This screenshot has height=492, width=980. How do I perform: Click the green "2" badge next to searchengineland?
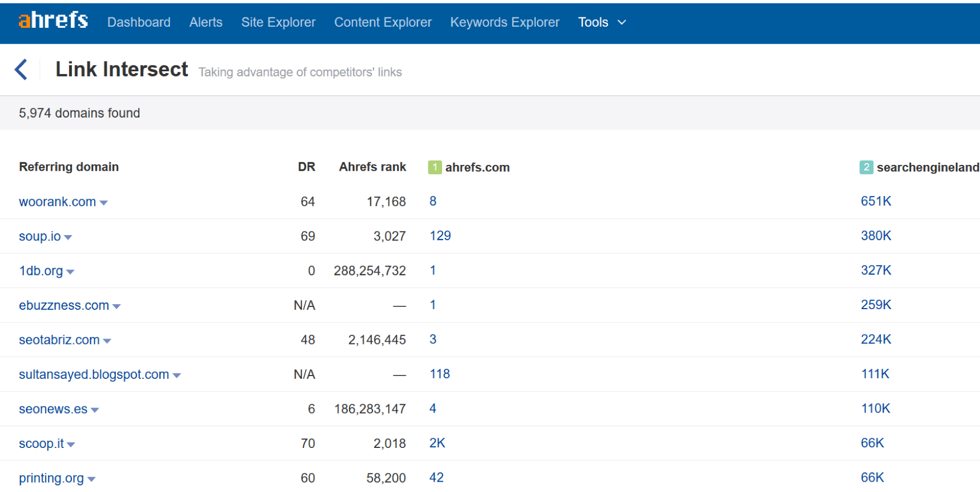(866, 168)
